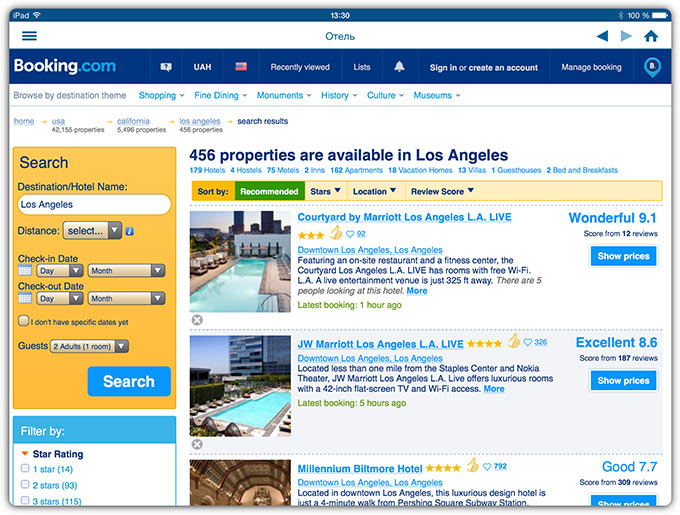
Task: Tick the 2 stars filter checkbox
Action: [25, 484]
